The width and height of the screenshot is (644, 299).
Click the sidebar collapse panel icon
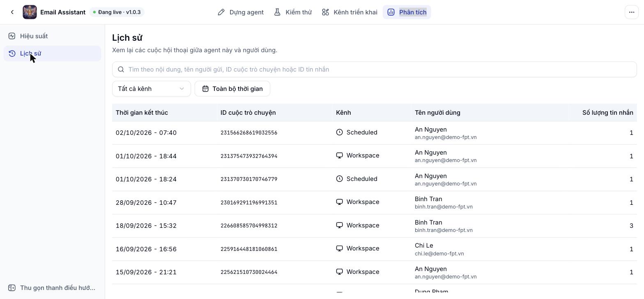(x=12, y=288)
